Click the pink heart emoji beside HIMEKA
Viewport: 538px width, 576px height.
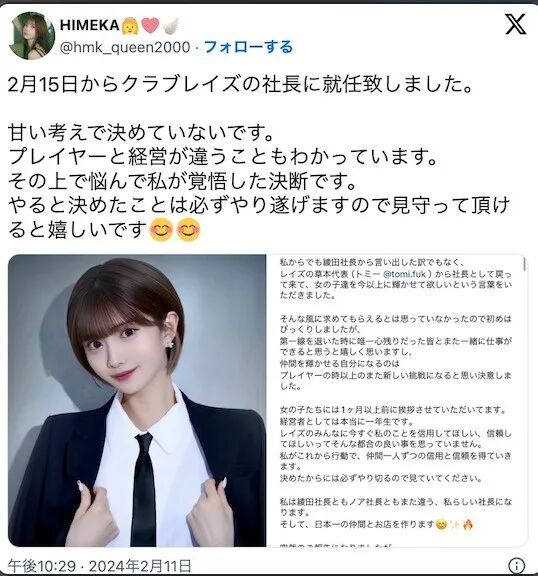click(x=151, y=25)
